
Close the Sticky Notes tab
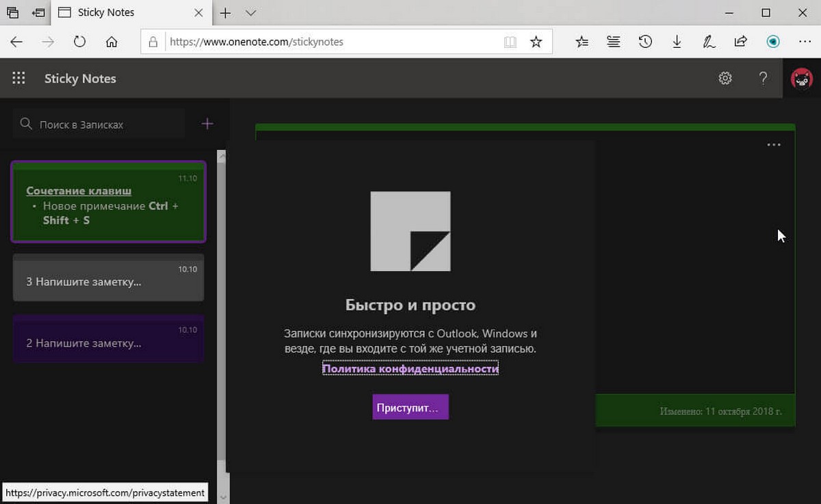pos(198,12)
